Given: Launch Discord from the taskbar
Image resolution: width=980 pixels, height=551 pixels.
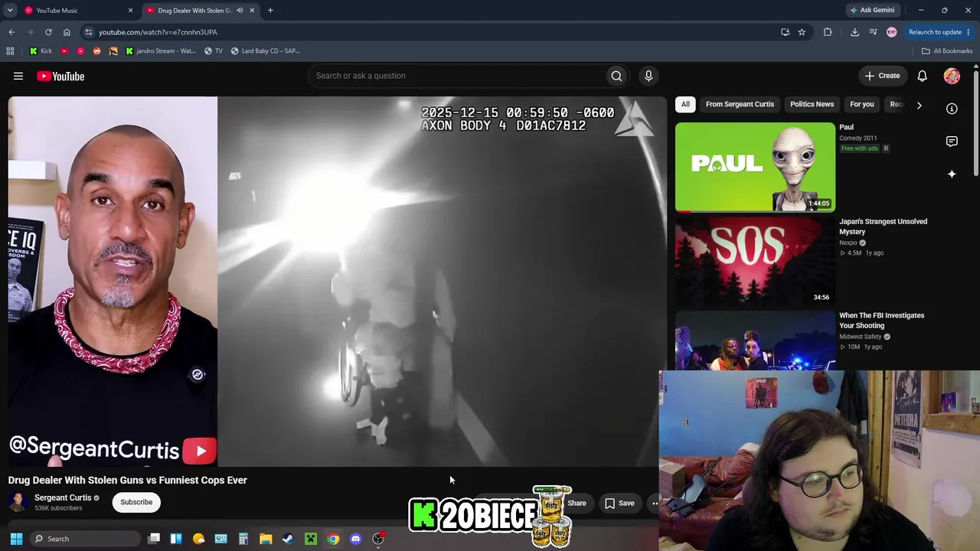Looking at the screenshot, I should pyautogui.click(x=355, y=539).
